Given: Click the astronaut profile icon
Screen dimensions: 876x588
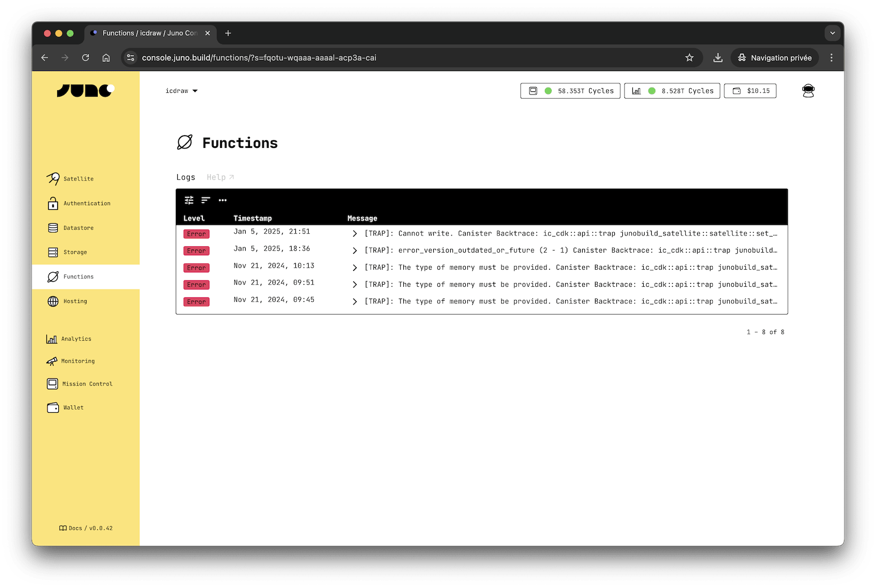Looking at the screenshot, I should click(808, 90).
